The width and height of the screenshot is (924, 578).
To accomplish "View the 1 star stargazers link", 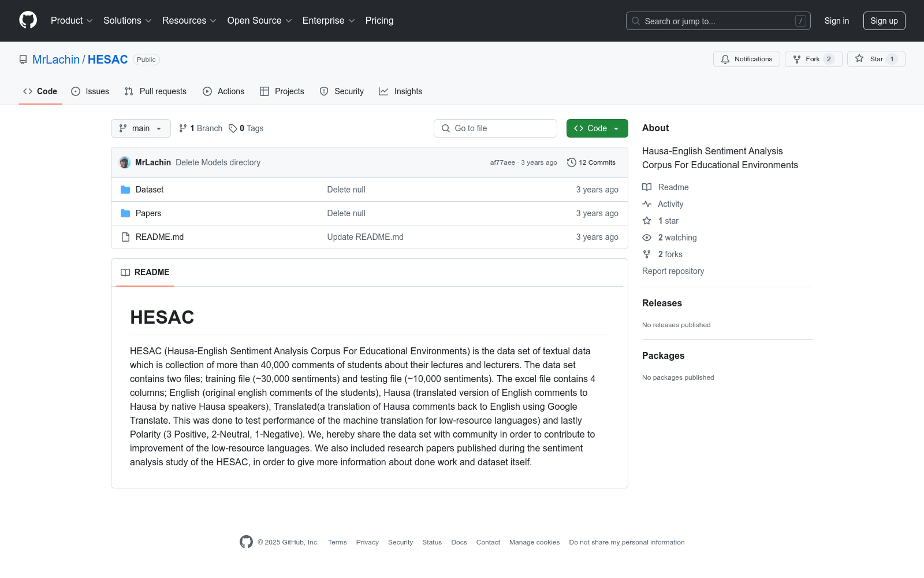I will (x=661, y=221).
